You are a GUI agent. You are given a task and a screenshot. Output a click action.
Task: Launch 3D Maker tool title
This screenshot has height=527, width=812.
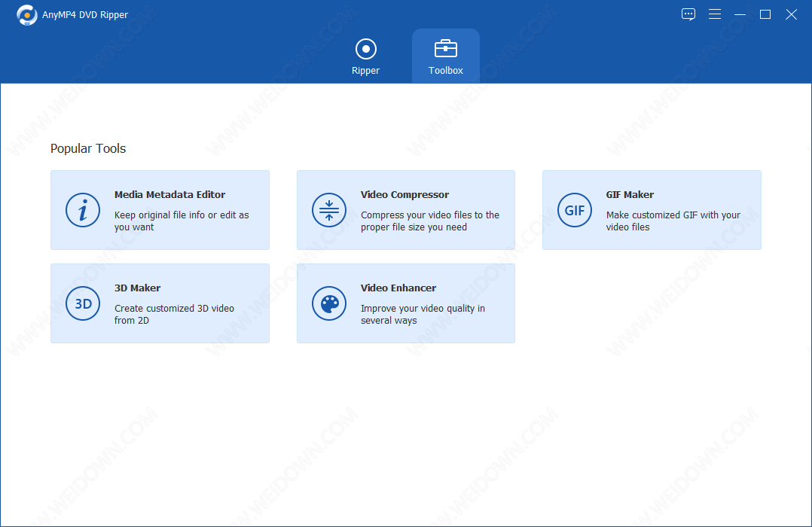[x=137, y=288]
